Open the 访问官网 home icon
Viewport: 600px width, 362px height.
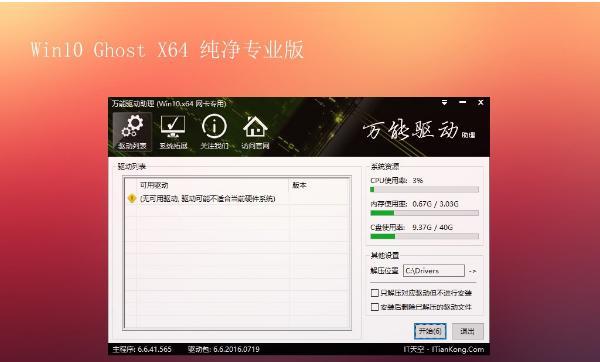click(255, 132)
